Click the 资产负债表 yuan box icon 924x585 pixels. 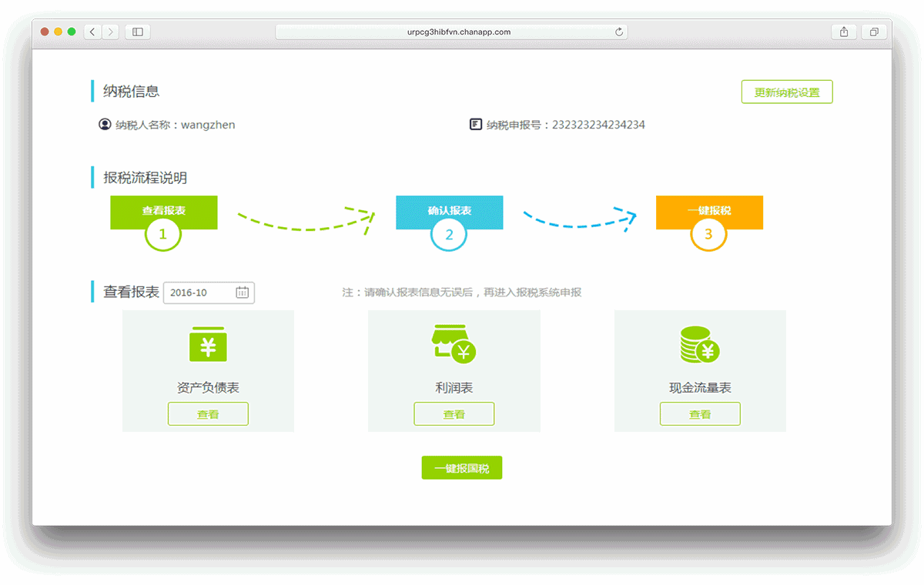[x=208, y=344]
